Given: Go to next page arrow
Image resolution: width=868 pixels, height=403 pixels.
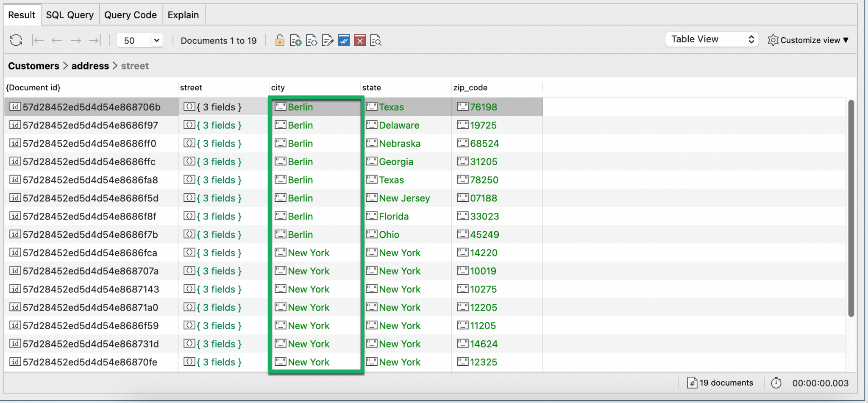Looking at the screenshot, I should coord(75,40).
